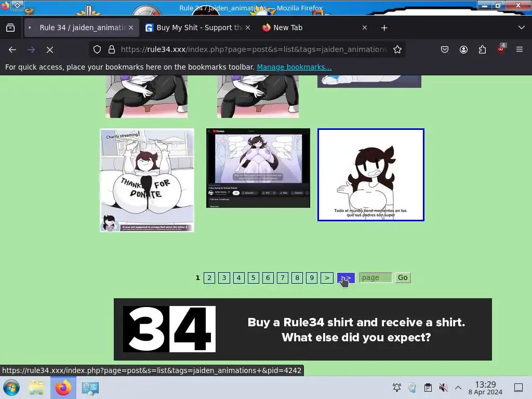Close the New Tab tab
The height and width of the screenshot is (399, 532).
pos(364,28)
